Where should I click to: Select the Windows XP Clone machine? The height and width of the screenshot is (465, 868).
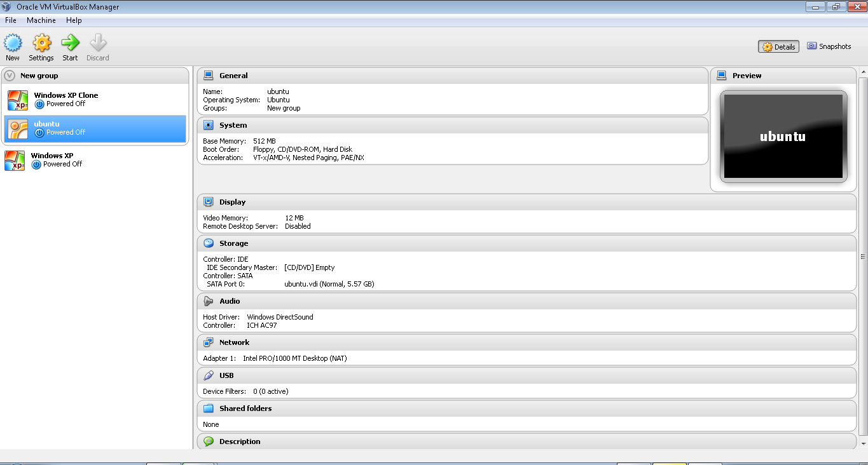[95, 100]
